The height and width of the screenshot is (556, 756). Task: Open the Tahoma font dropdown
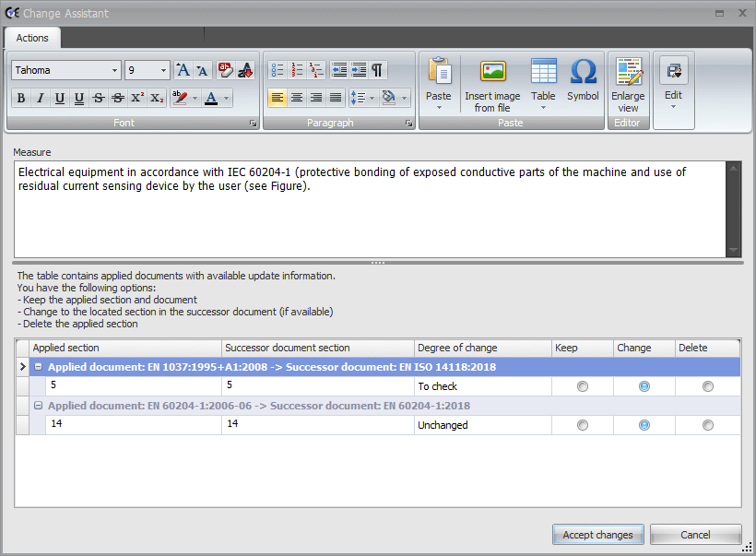116,69
